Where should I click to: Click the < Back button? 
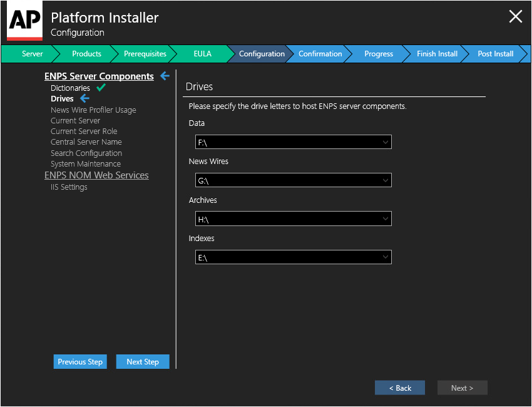400,388
